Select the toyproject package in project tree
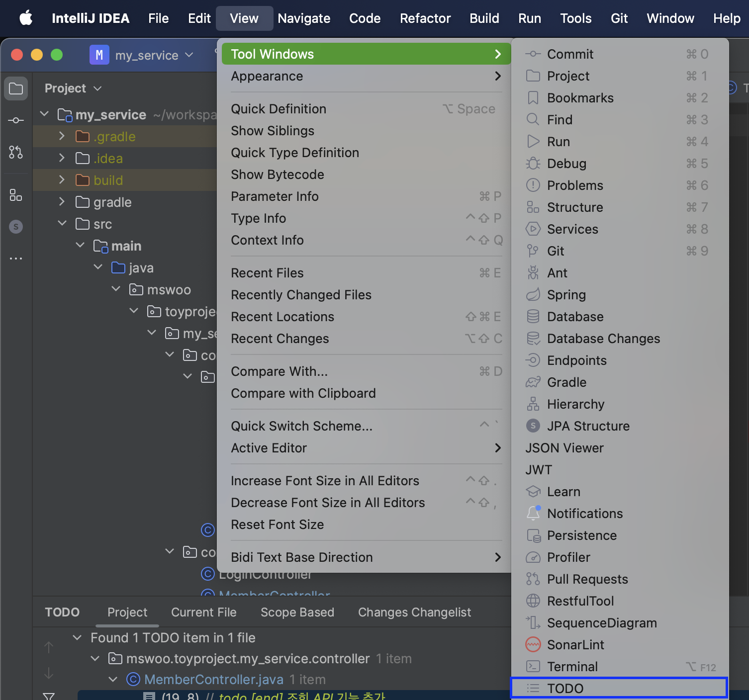The height and width of the screenshot is (700, 749). click(x=190, y=312)
